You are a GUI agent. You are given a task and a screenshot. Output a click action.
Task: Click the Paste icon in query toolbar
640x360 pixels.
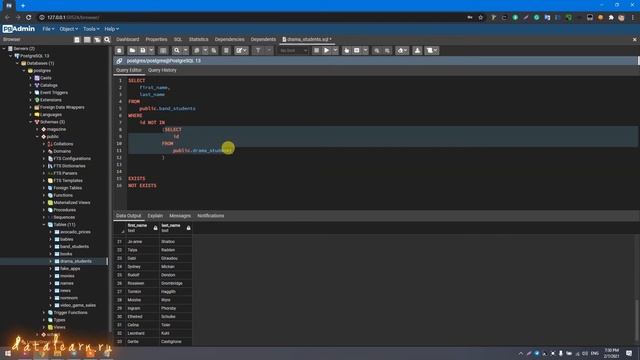click(x=214, y=51)
